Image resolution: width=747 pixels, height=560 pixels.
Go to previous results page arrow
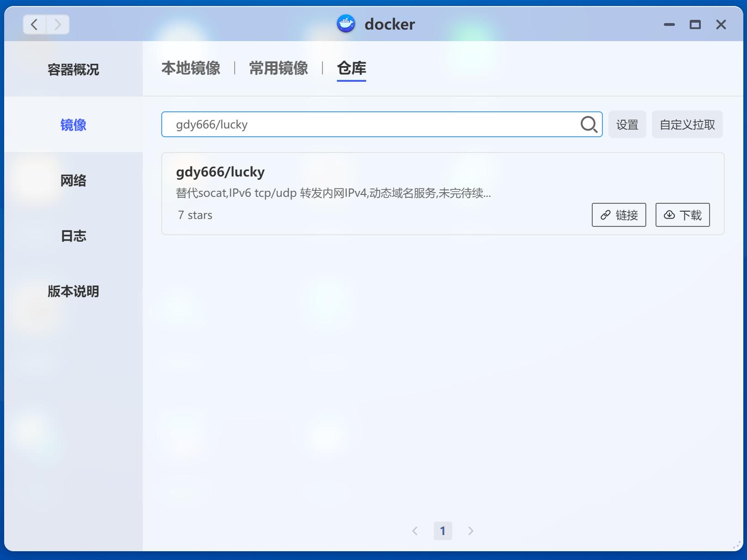(415, 531)
